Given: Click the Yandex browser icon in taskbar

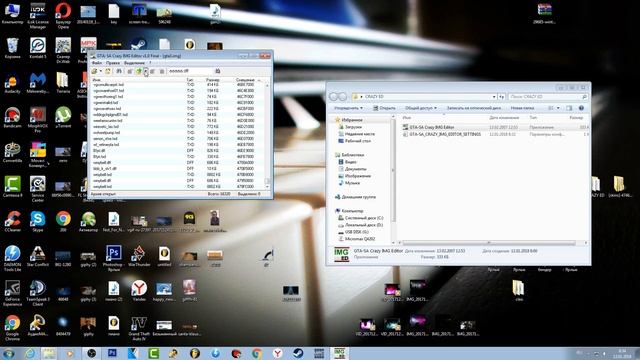Looking at the screenshot, I should [x=277, y=353].
